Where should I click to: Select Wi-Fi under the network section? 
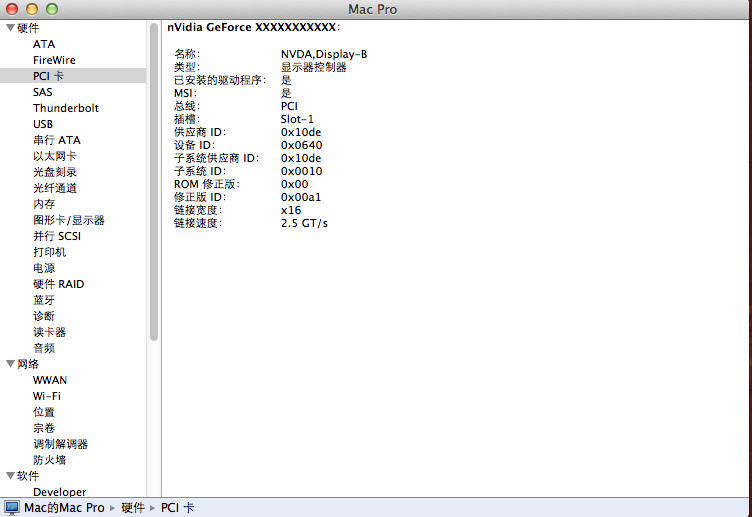47,396
